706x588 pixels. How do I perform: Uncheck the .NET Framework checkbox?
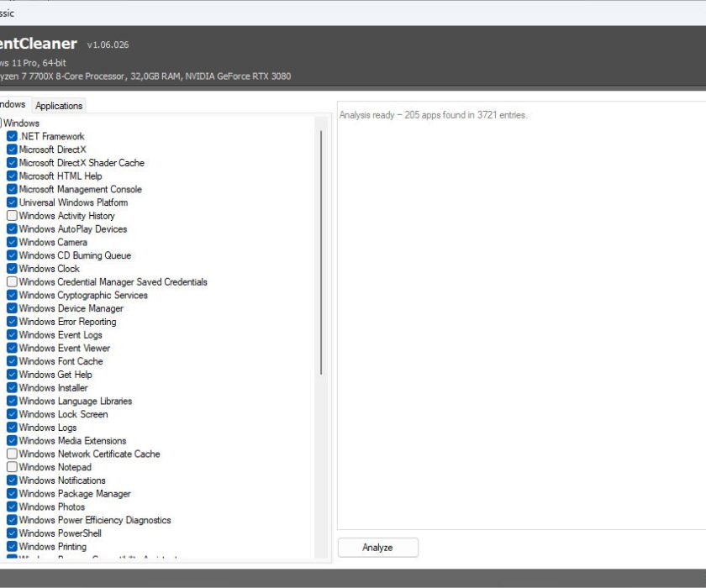12,136
